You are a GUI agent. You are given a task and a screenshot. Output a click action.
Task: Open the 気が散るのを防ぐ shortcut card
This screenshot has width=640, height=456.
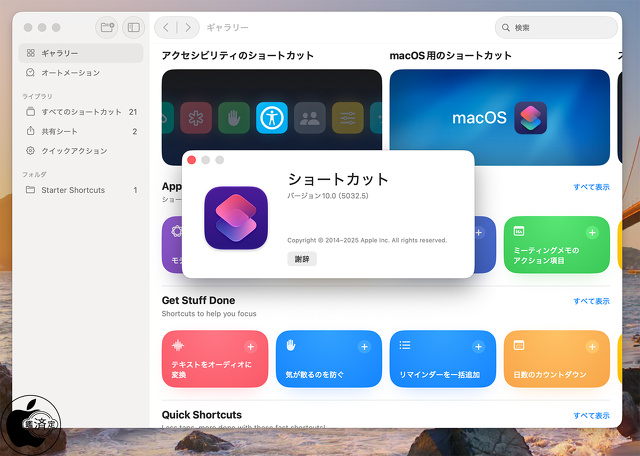click(x=329, y=359)
